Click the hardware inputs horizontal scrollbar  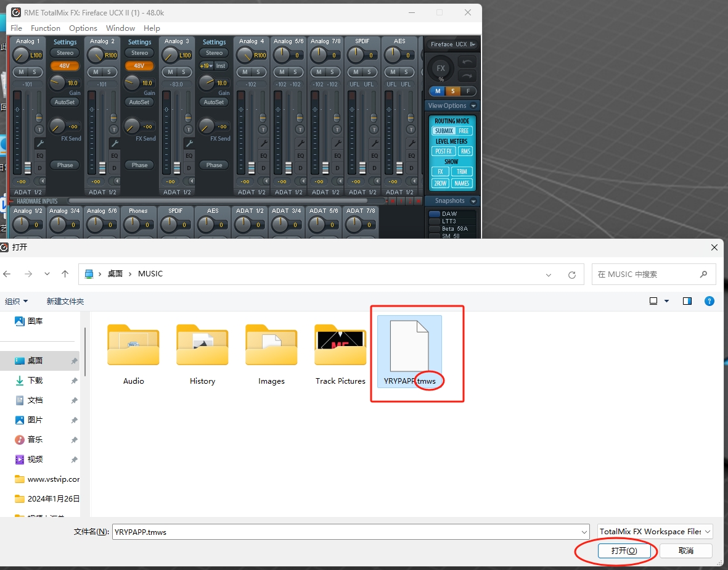218,201
